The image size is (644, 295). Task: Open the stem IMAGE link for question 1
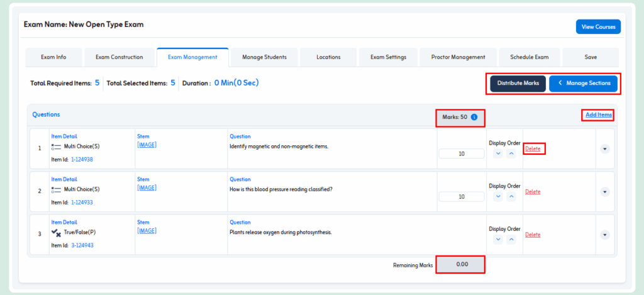point(147,145)
